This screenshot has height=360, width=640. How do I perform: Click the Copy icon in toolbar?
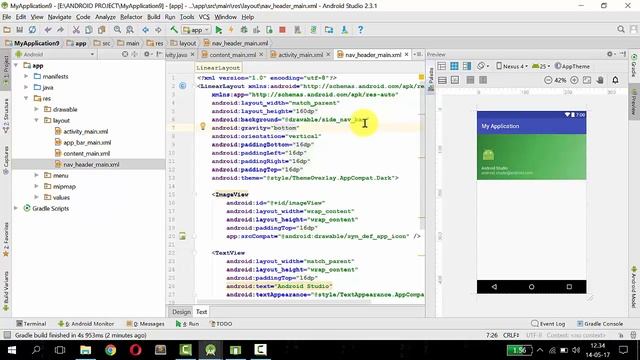coord(89,30)
